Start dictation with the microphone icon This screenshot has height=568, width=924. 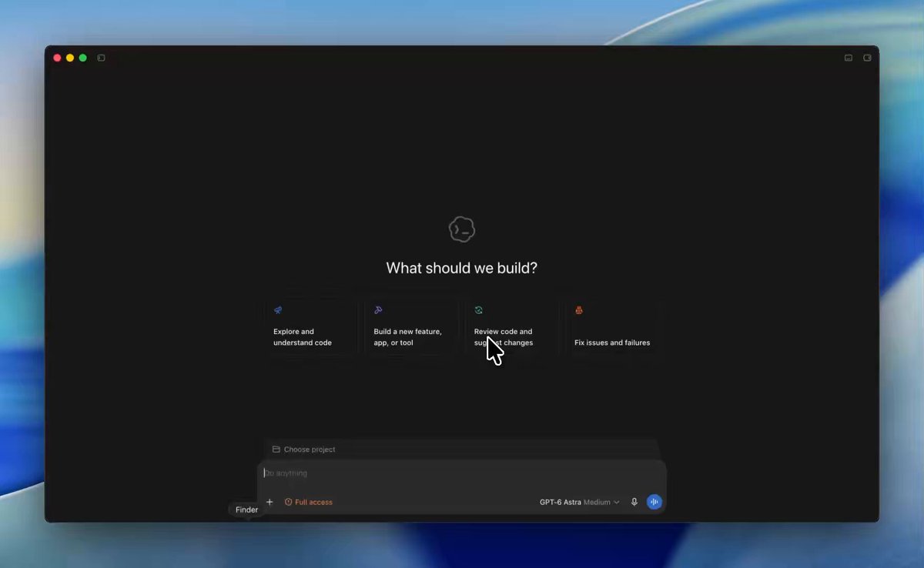click(634, 502)
